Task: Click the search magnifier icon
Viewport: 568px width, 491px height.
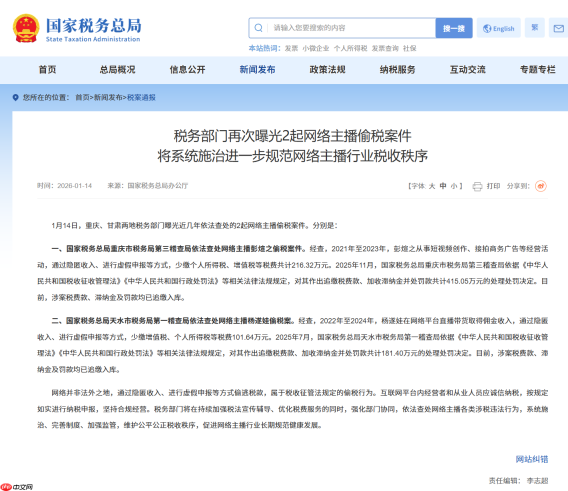Action: pos(258,28)
